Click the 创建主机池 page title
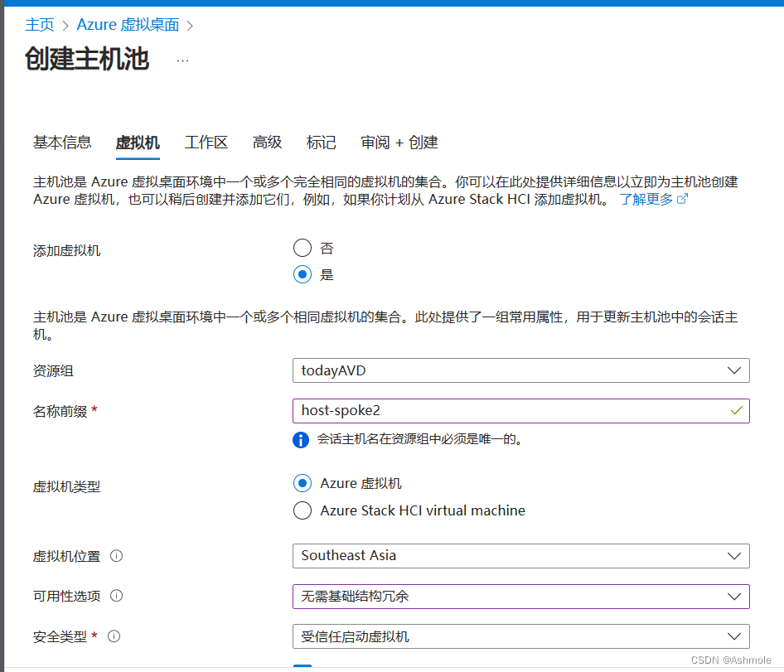 [87, 59]
